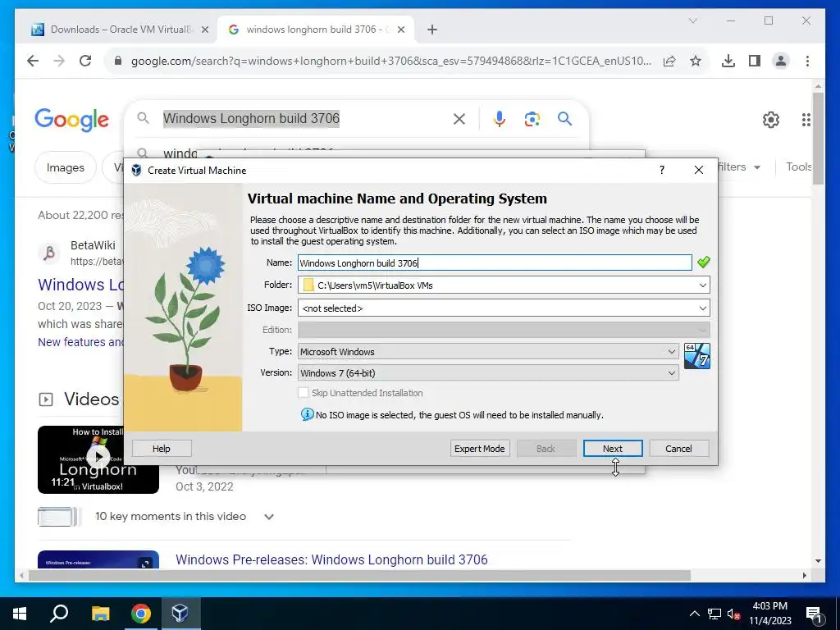Expand the Folder dropdown

coord(702,285)
